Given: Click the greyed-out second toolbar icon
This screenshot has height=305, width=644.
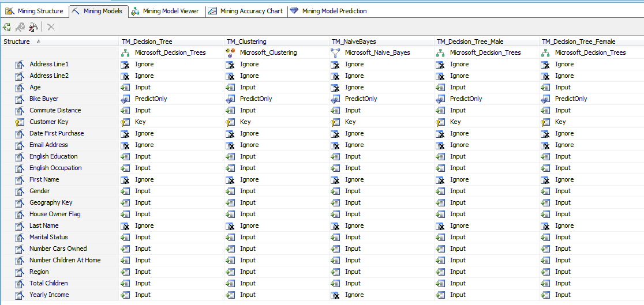Looking at the screenshot, I should [x=20, y=28].
